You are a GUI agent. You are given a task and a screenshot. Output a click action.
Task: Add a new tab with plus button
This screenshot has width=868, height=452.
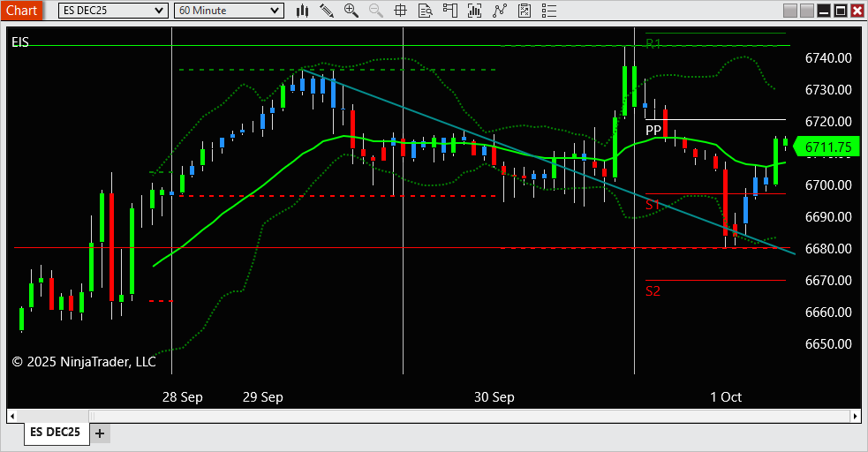(x=100, y=433)
